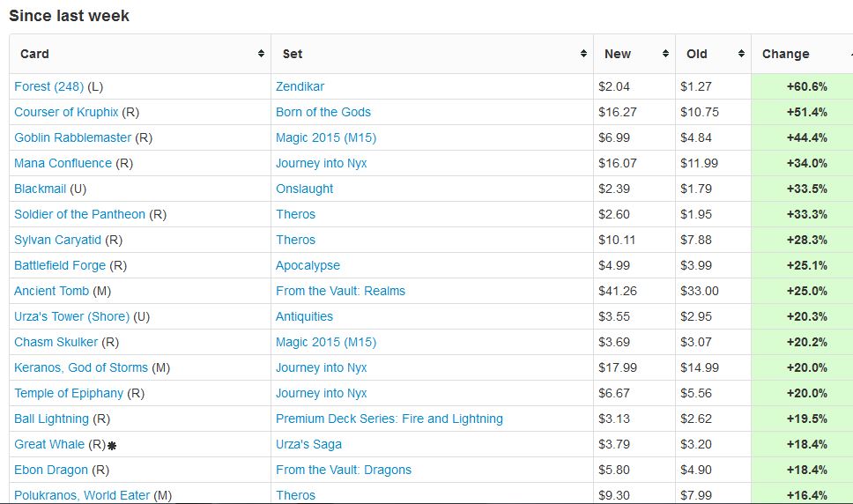The image size is (853, 504).
Task: Open From the Vault: Realms set
Action: point(340,291)
